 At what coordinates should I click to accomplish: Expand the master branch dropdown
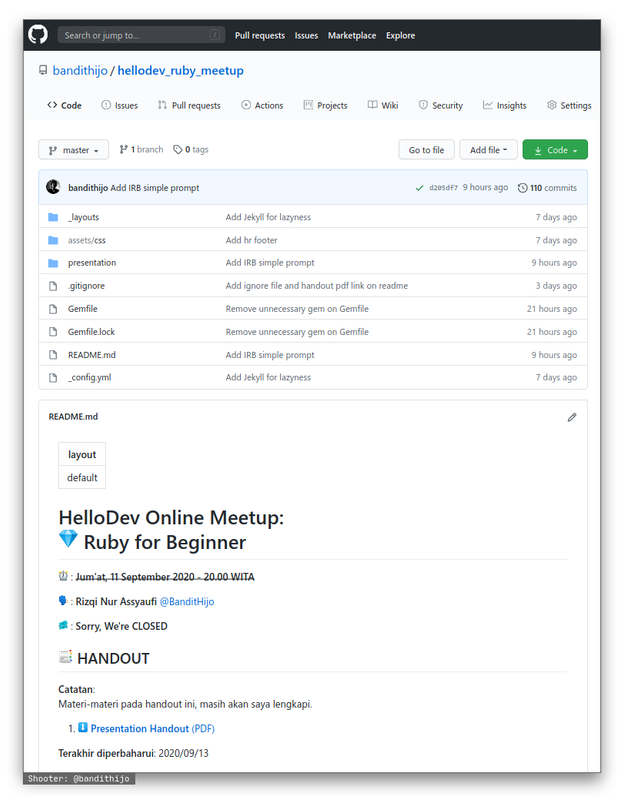[74, 150]
